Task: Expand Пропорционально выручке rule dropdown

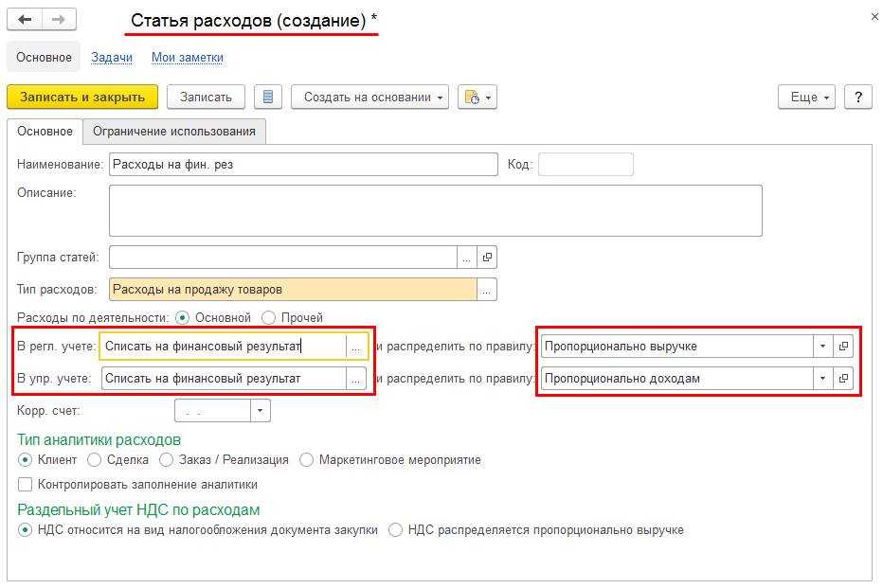Action: point(822,346)
